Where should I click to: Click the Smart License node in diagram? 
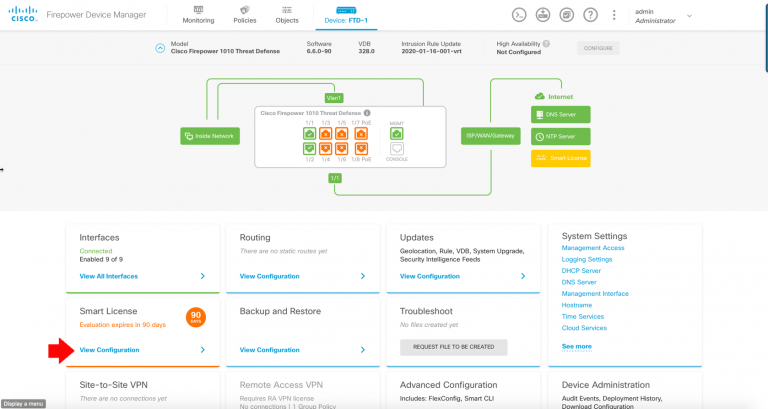(x=561, y=158)
